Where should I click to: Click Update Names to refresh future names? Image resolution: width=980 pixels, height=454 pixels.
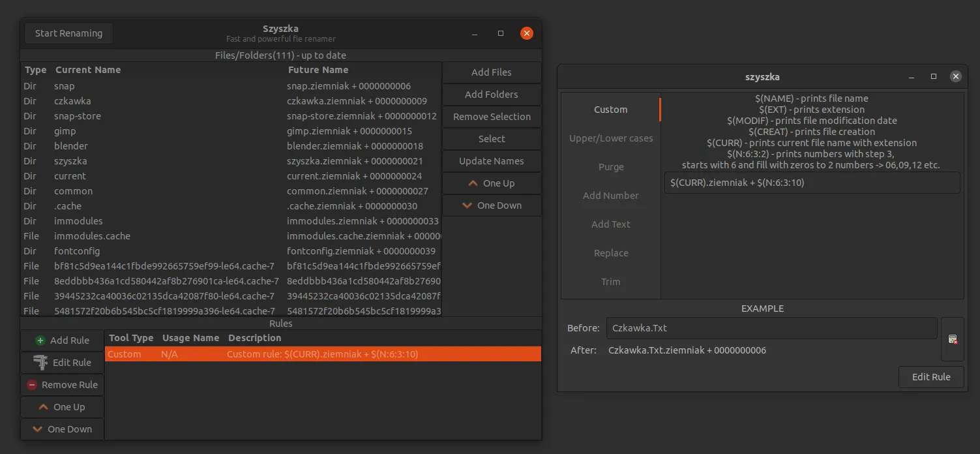point(492,161)
